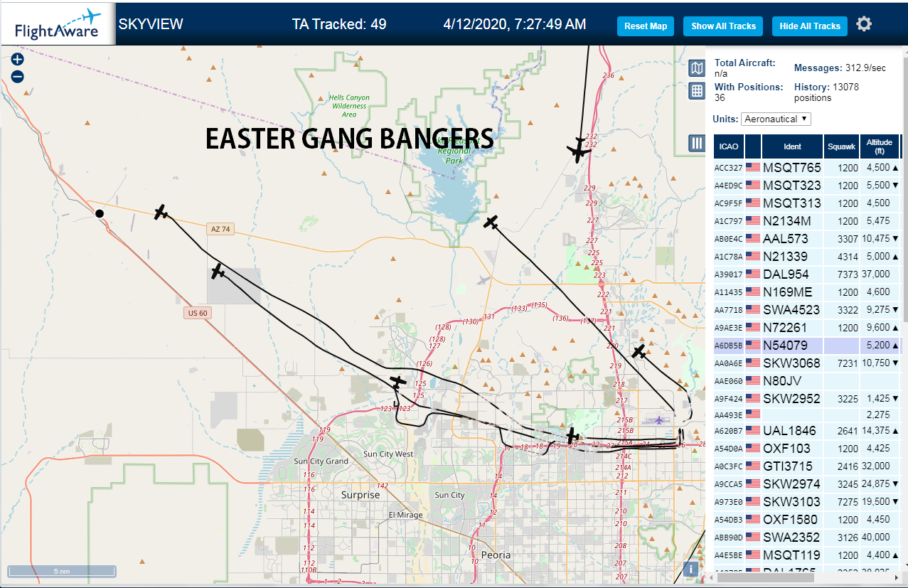Sort table by Ident column header
Viewport: 908px width, 588px height.
[792, 146]
